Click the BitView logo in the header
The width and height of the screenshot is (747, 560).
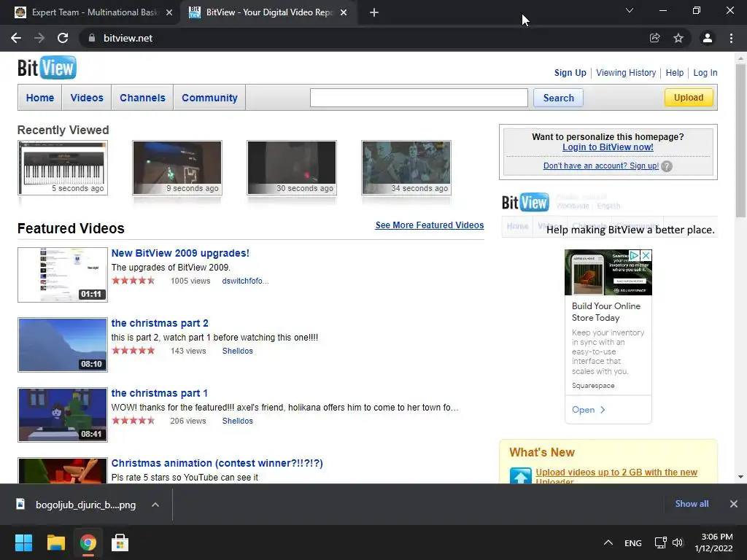[x=47, y=68]
